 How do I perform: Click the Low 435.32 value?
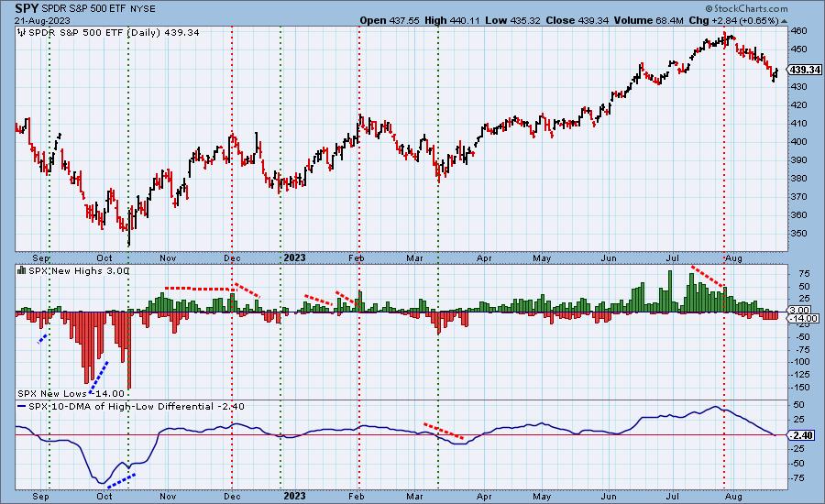coord(513,20)
